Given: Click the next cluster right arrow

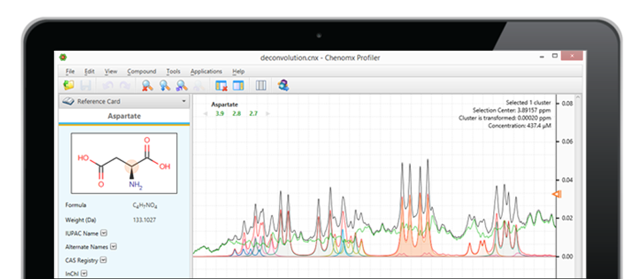Looking at the screenshot, I should click(x=268, y=114).
